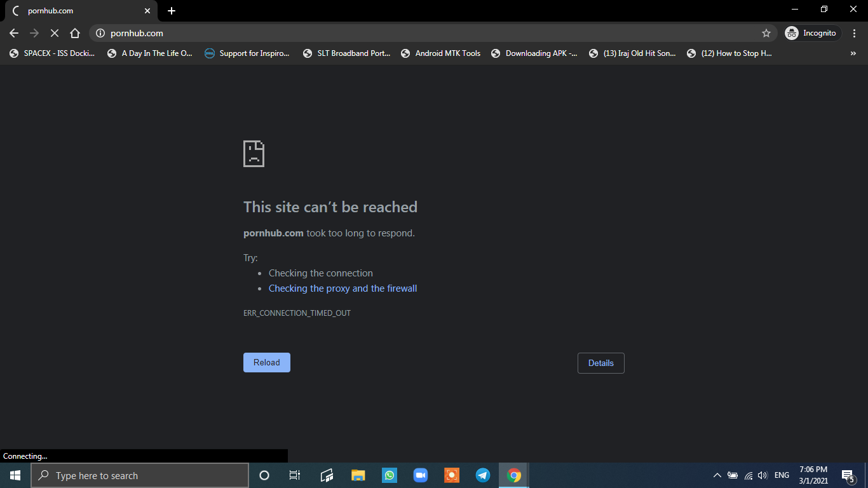Open the Windows Start menu

pos(15,475)
